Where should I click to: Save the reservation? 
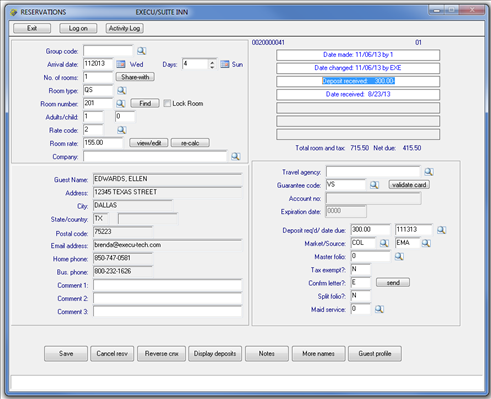click(66, 354)
